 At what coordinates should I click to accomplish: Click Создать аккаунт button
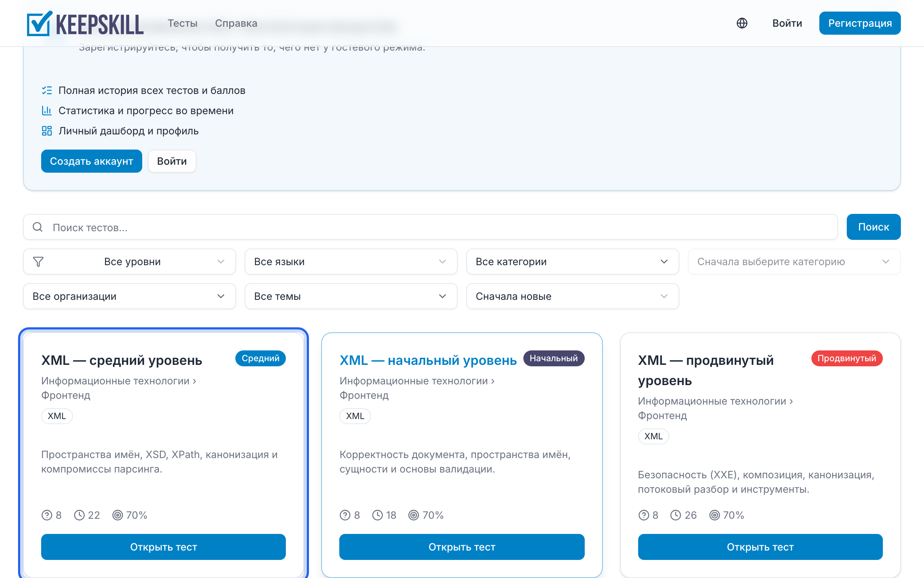(x=92, y=161)
